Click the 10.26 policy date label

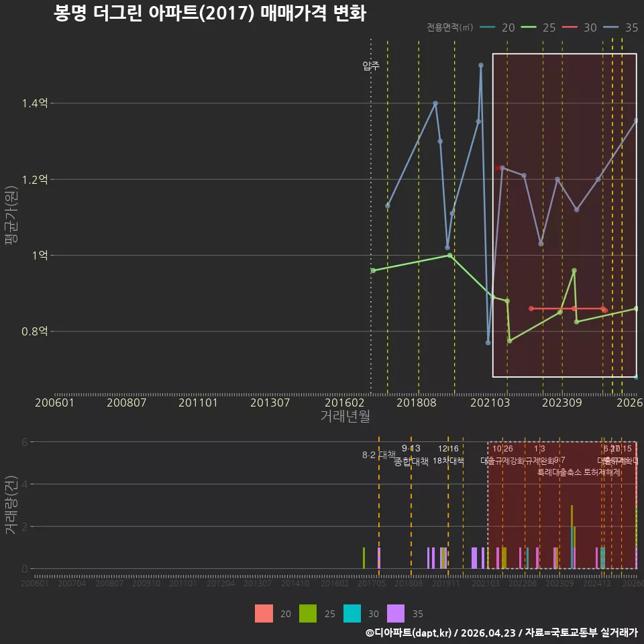coord(502,449)
